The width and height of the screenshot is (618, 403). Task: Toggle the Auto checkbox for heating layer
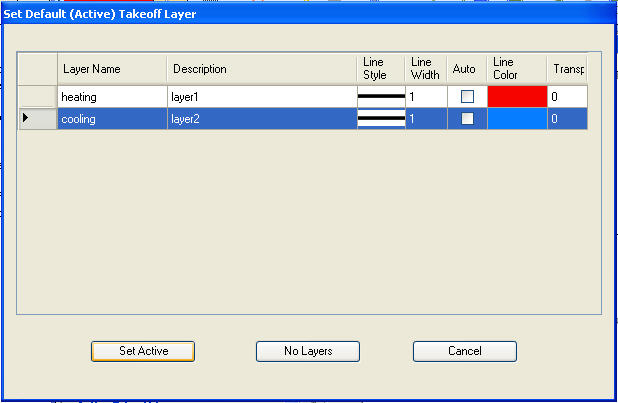(467, 97)
